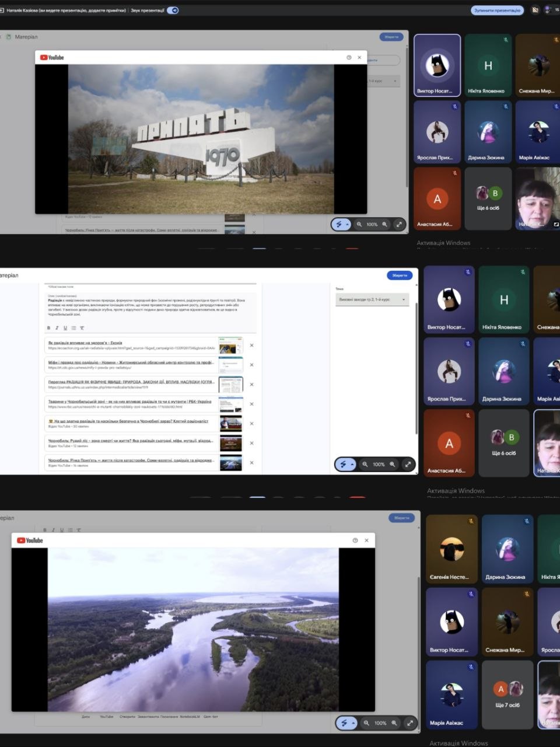This screenshot has width=560, height=747.
Task: Choose the Посилання attach option
Action: point(169,717)
